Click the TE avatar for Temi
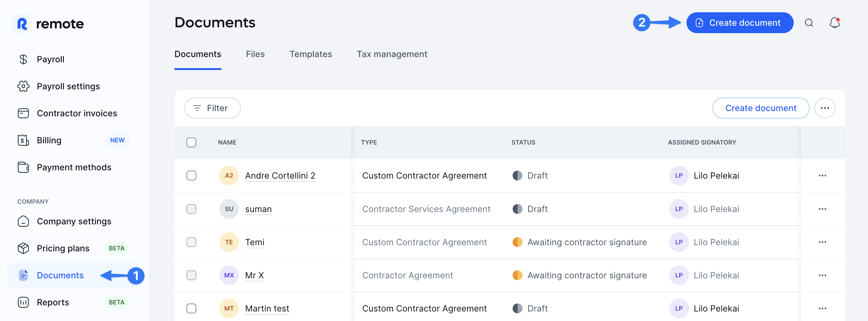868x321 pixels. [229, 242]
